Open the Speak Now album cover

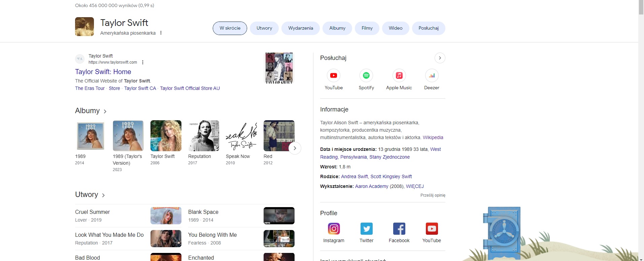pos(241,136)
